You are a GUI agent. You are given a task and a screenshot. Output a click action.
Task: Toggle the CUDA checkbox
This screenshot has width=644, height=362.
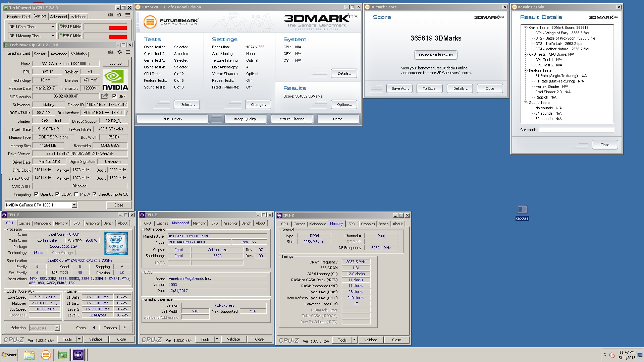[57, 194]
